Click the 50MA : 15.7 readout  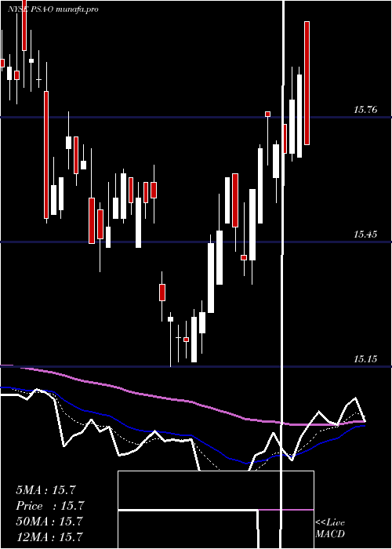[49, 521]
